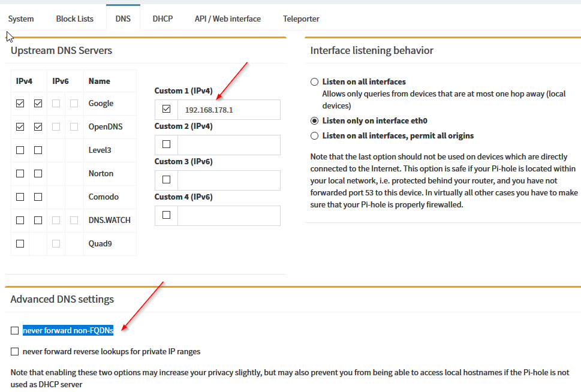Go to API / Web interface tab
The width and height of the screenshot is (581, 392).
point(227,19)
